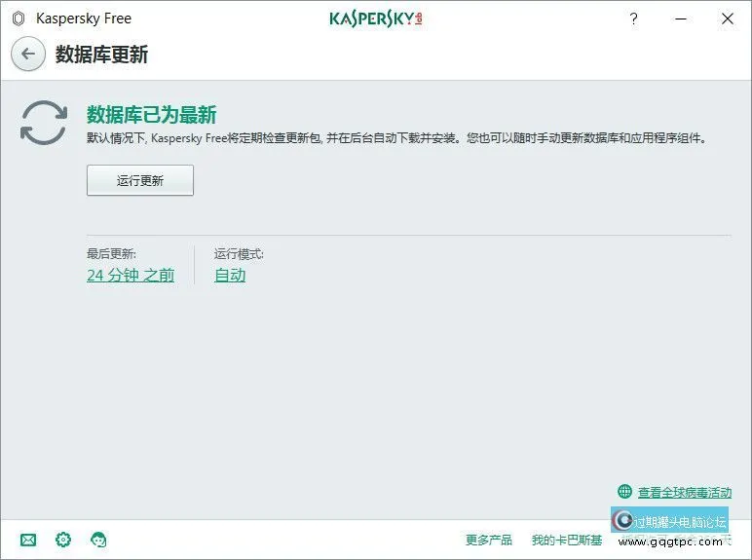Close the Kaspersky Free window
This screenshot has height=560, width=752.
tap(728, 19)
